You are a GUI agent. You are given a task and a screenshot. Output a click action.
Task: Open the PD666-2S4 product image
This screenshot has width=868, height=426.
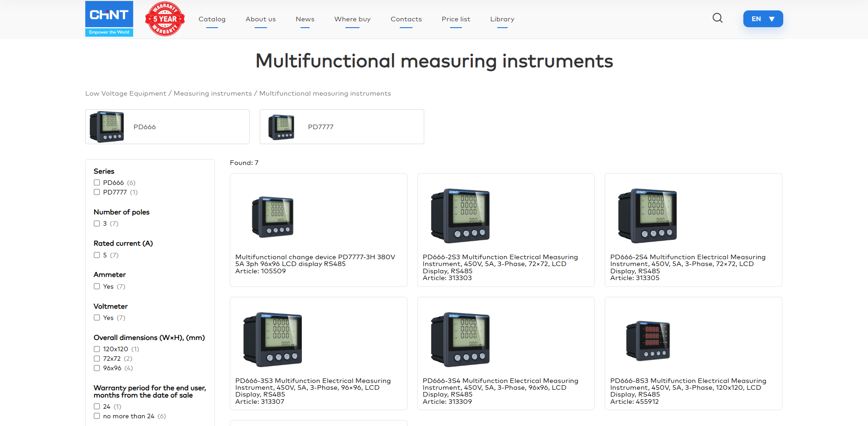pos(647,216)
